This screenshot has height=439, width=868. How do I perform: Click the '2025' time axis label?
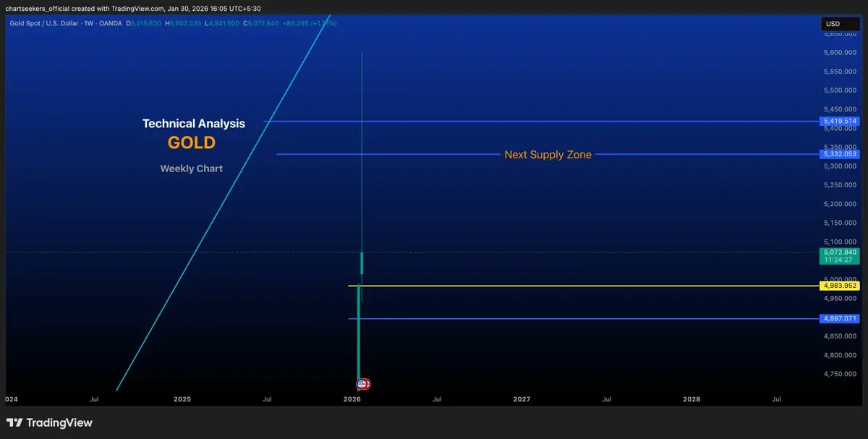[182, 398]
